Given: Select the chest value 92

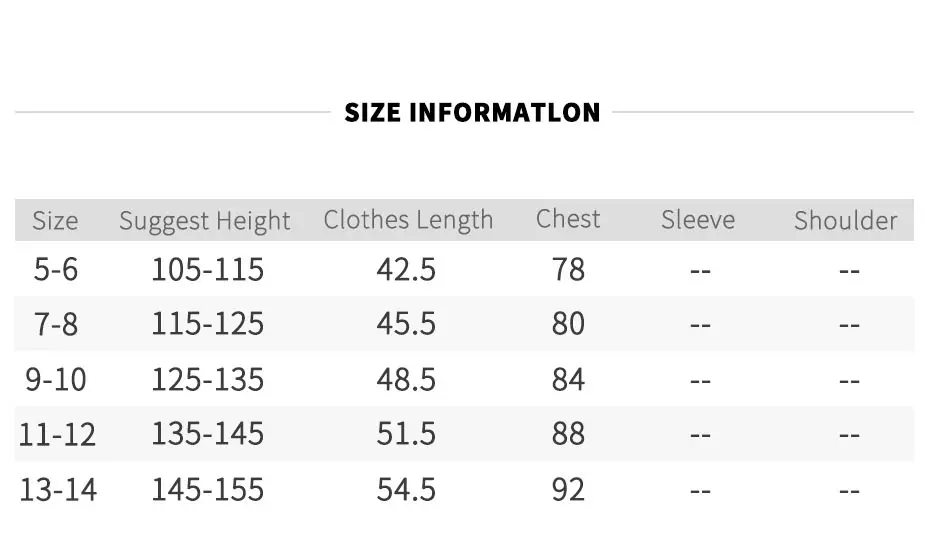Looking at the screenshot, I should [568, 489].
